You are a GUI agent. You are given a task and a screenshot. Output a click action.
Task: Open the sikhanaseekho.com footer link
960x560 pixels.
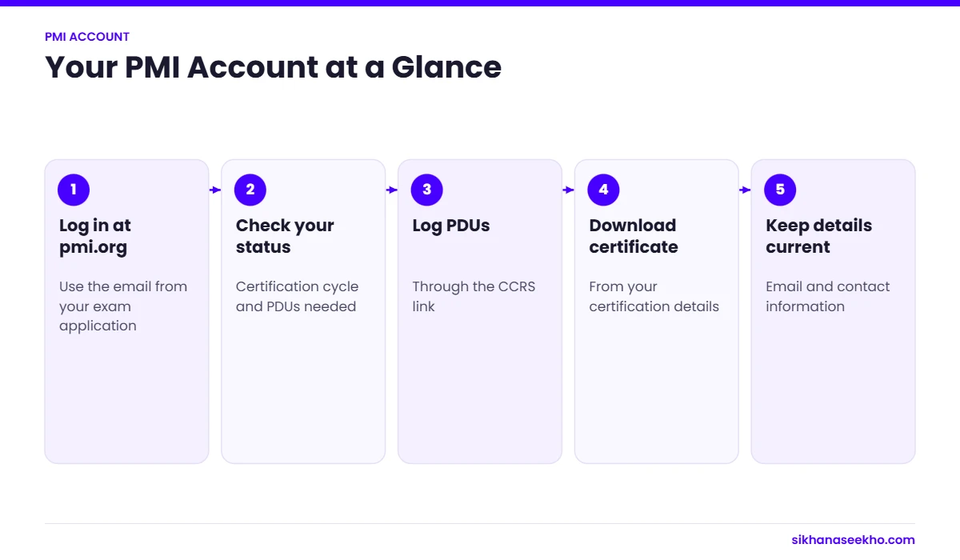[853, 540]
